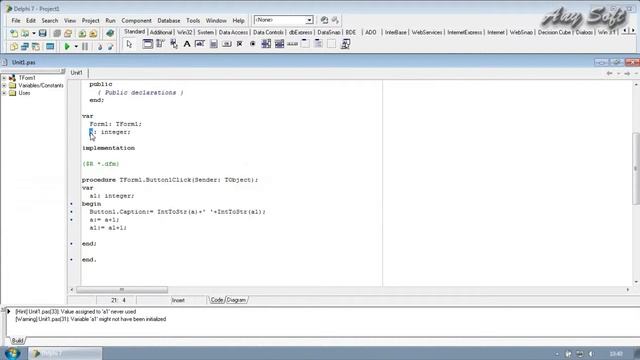640x360 pixels.
Task: Select the Build tab in messages pane
Action: click(x=17, y=340)
